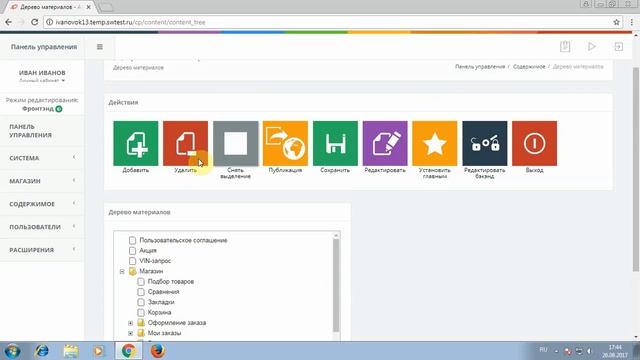Screen dimensions: 640x360
Task: Select the Мои заказы tree folder
Action: pos(164,333)
